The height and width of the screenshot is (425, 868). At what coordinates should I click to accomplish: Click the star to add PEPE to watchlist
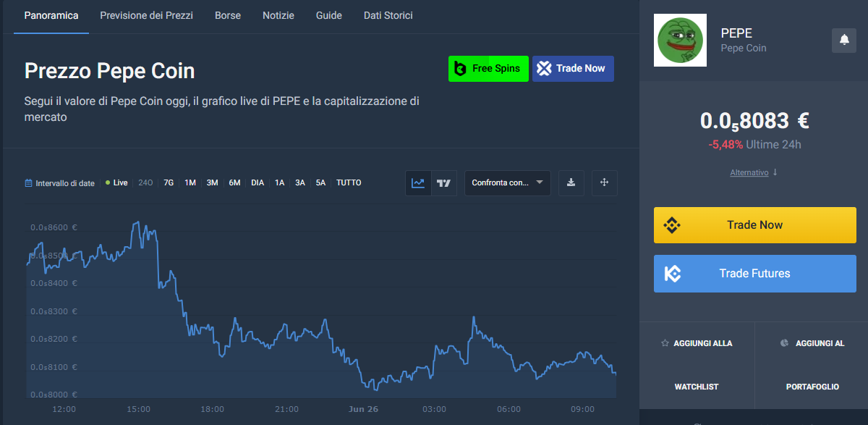[663, 342]
